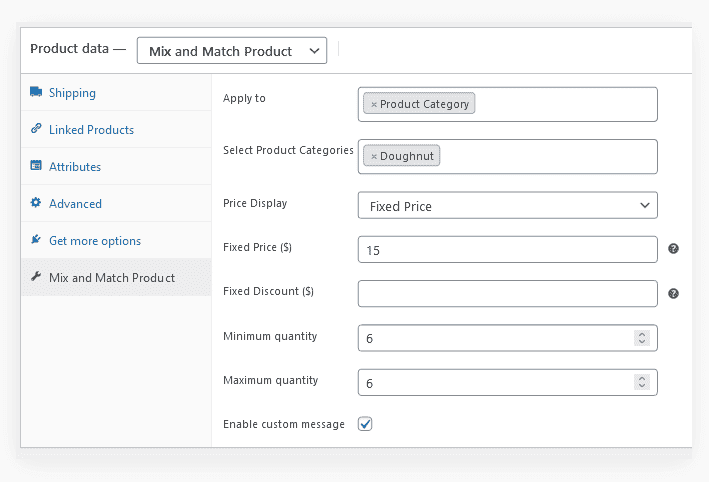This screenshot has height=482, width=709.
Task: Remove the Product Category tag
Action: (374, 104)
